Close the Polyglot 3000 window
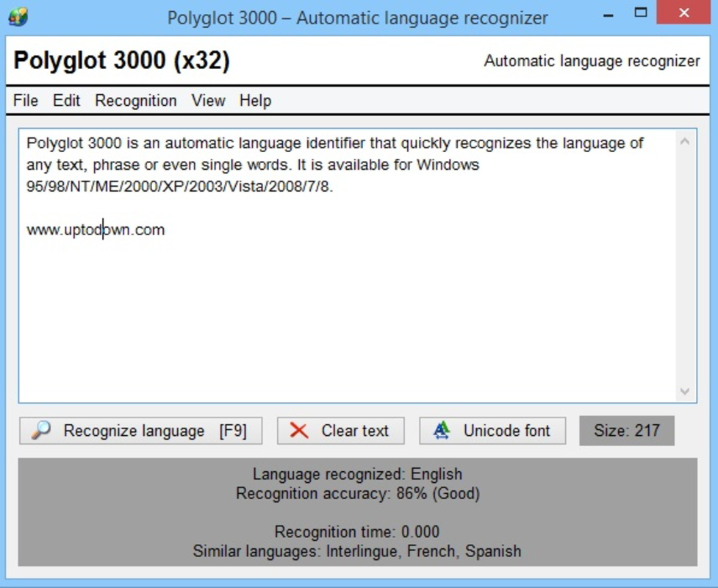718x588 pixels. pos(683,12)
